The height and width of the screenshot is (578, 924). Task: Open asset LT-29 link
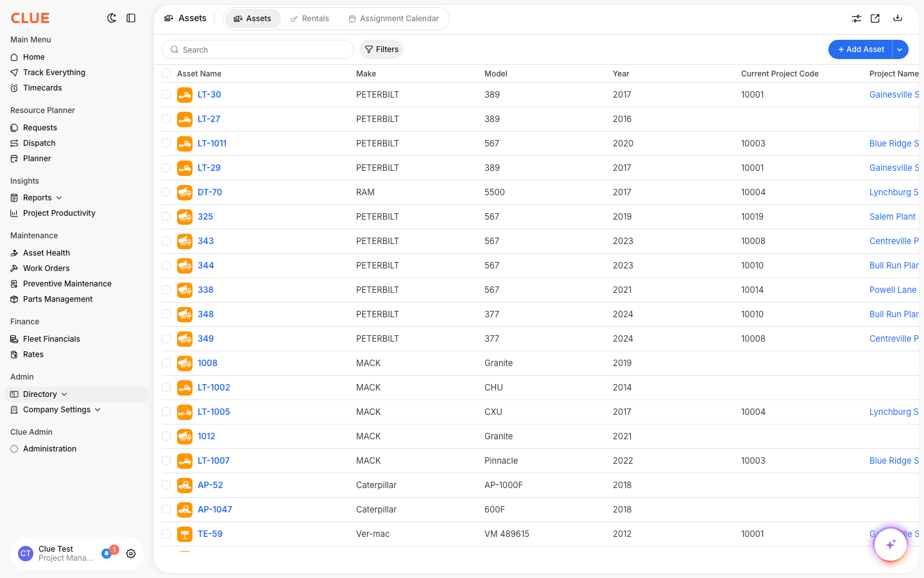pos(209,168)
